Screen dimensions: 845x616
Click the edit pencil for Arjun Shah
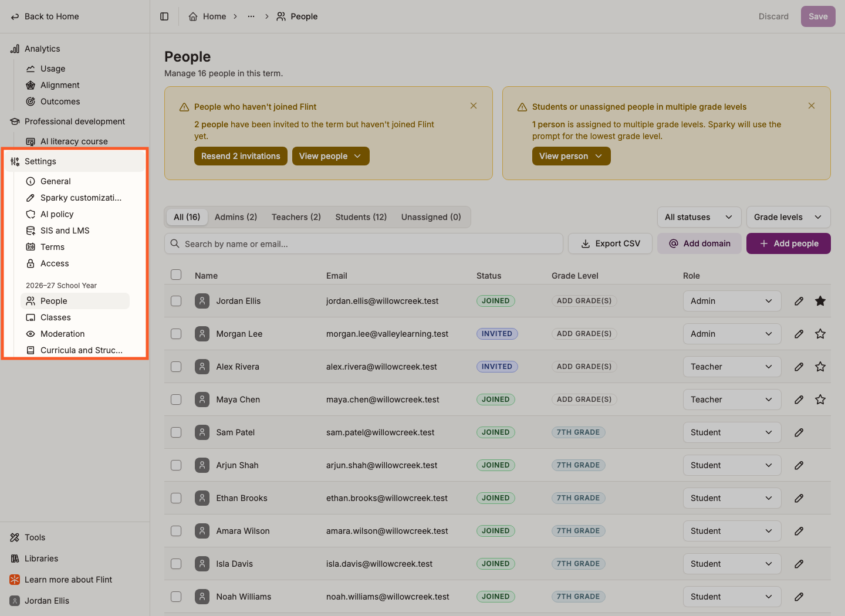tap(799, 465)
